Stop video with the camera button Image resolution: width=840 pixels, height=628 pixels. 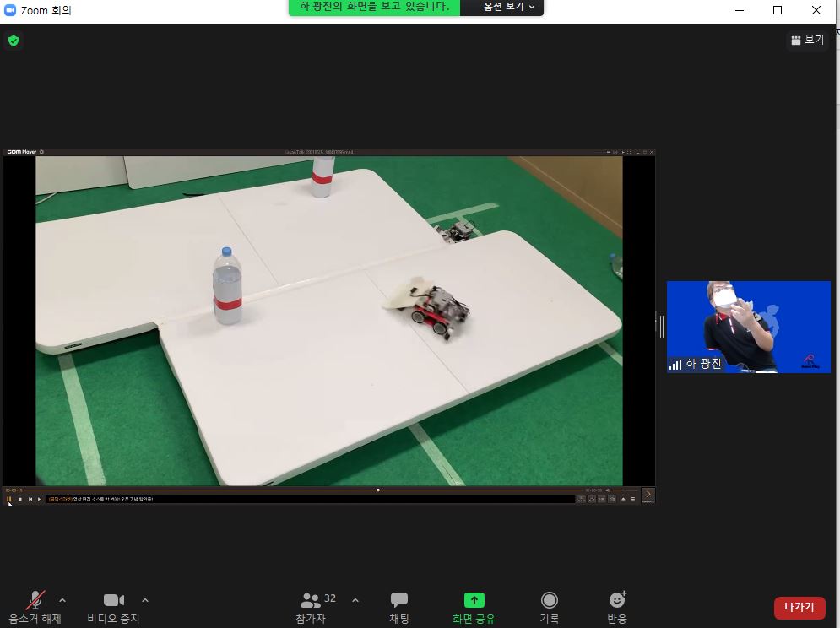click(x=113, y=600)
